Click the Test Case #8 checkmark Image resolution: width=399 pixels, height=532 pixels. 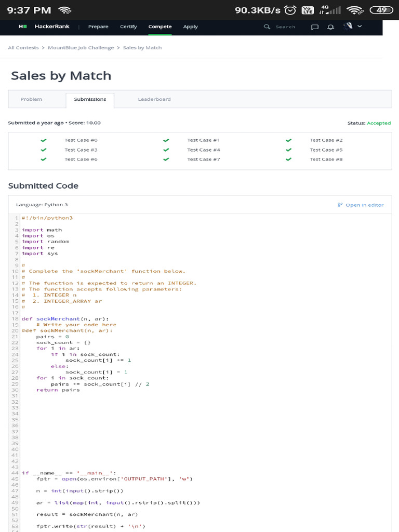(x=289, y=159)
